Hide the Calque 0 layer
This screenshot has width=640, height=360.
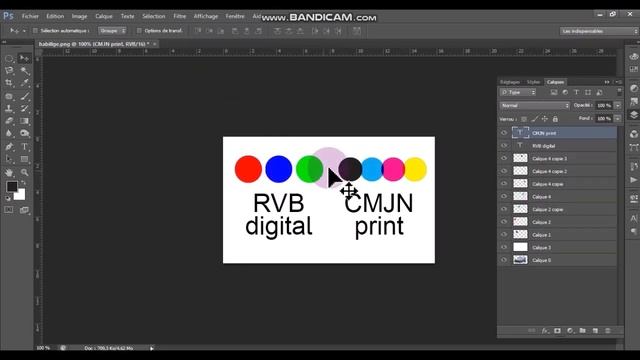click(504, 260)
